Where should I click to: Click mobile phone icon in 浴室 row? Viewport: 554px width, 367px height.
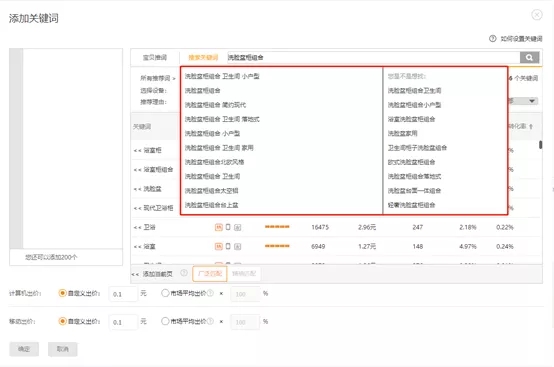(228, 246)
